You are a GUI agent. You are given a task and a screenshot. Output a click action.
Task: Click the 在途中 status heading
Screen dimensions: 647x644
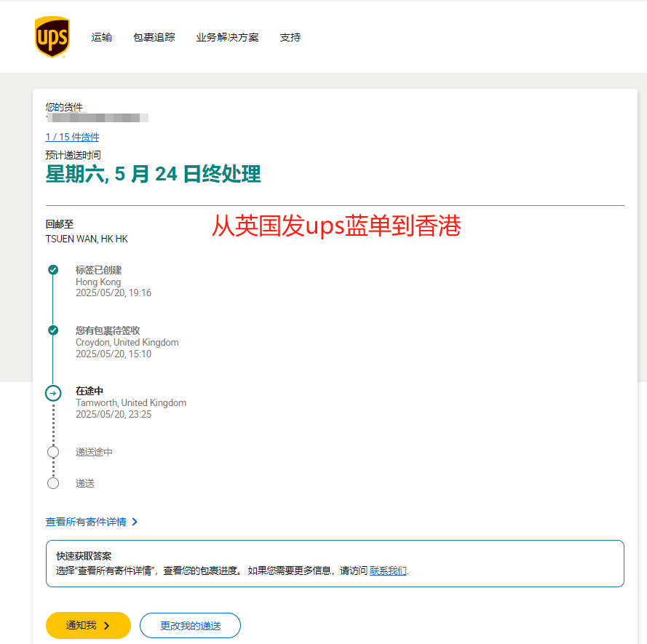pos(89,391)
